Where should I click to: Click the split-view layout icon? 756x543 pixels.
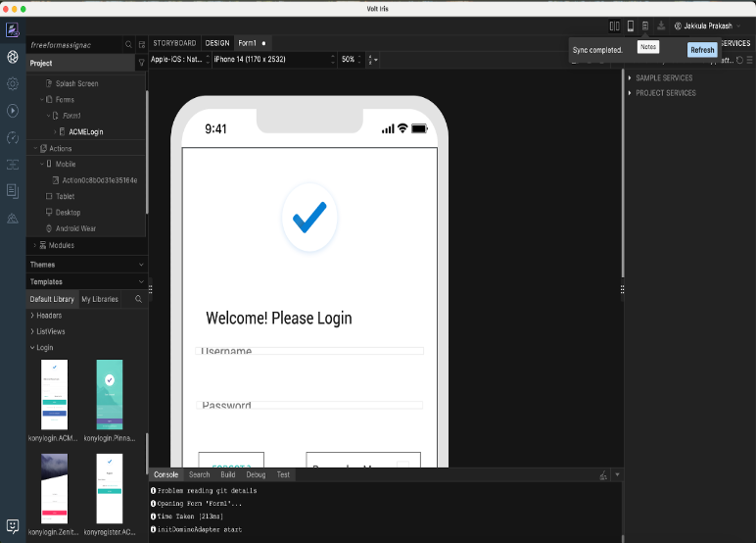coord(614,25)
